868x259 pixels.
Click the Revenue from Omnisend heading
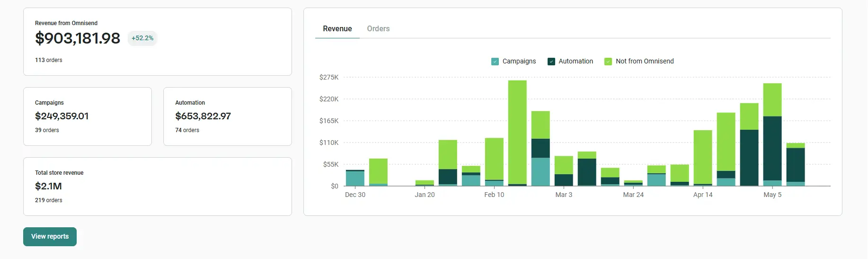point(66,23)
